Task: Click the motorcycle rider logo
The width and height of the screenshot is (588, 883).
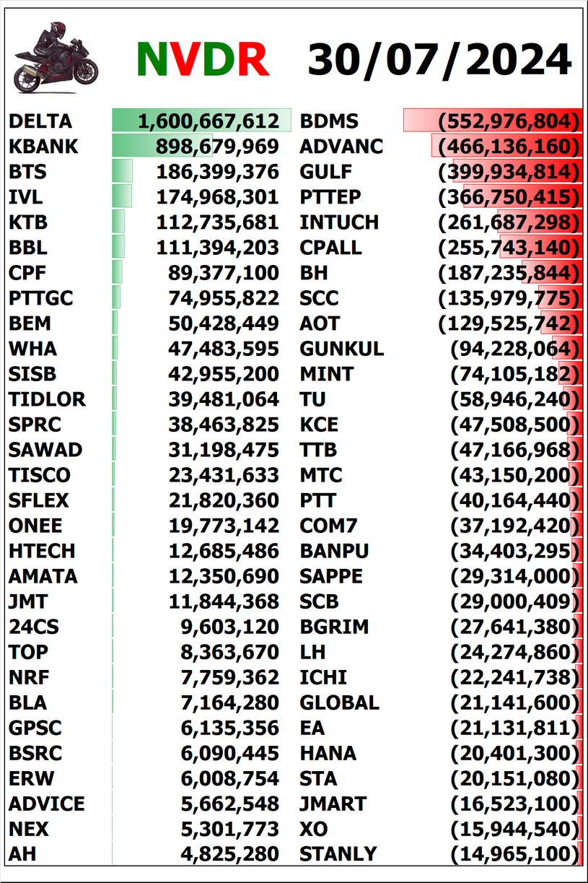Action: pyautogui.click(x=56, y=56)
